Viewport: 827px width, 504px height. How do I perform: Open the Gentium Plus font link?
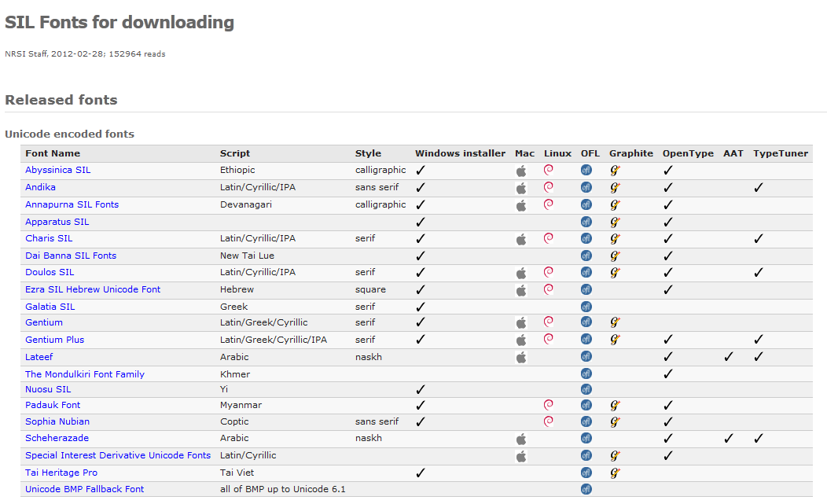(54, 340)
